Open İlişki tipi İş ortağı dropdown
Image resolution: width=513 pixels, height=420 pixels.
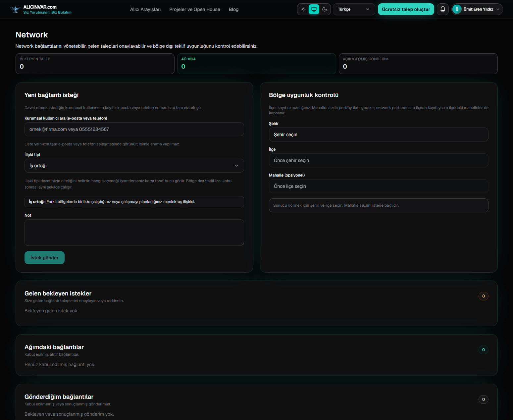[x=134, y=166]
